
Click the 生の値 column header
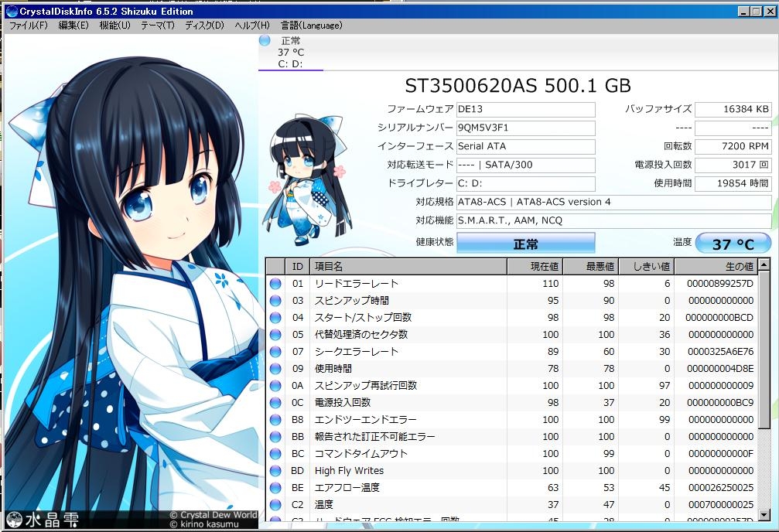coord(716,267)
